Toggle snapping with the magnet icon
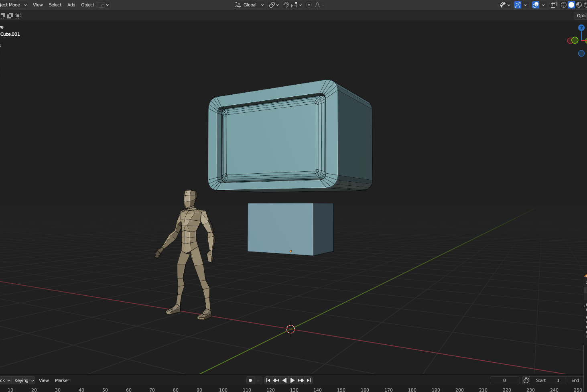The height and width of the screenshot is (392, 587). click(286, 5)
